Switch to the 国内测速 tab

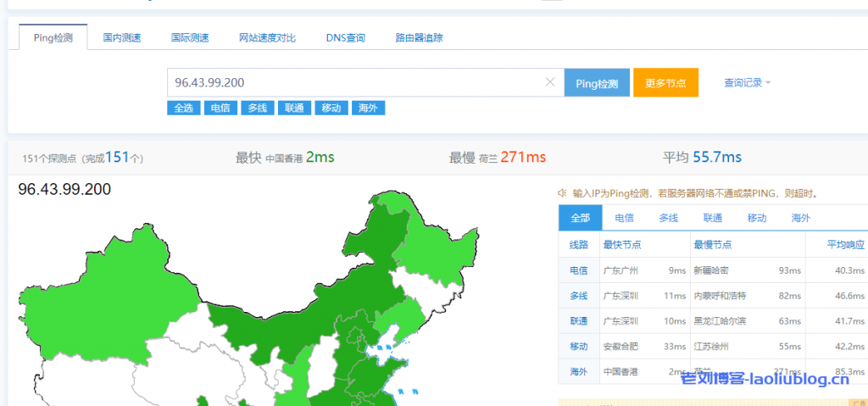[122, 38]
